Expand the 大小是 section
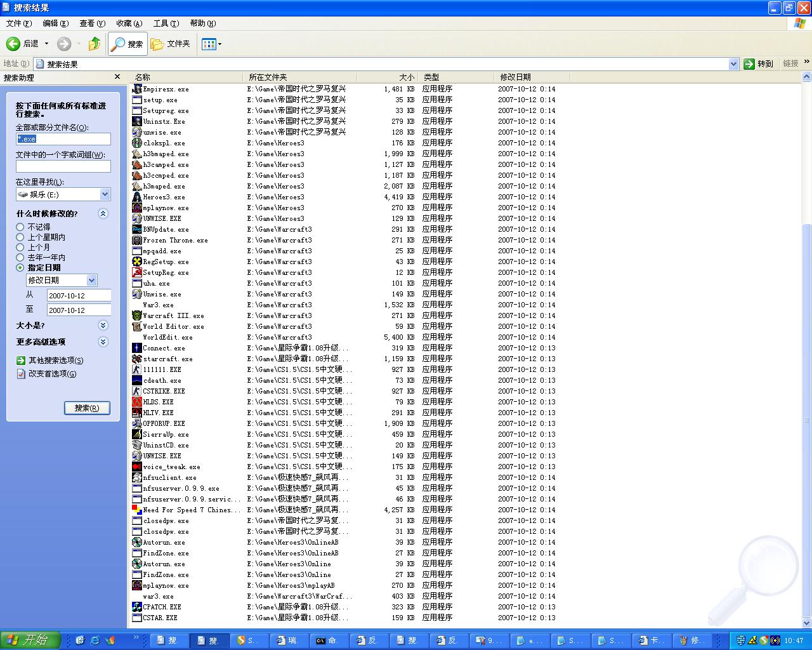The image size is (812, 650). (103, 325)
